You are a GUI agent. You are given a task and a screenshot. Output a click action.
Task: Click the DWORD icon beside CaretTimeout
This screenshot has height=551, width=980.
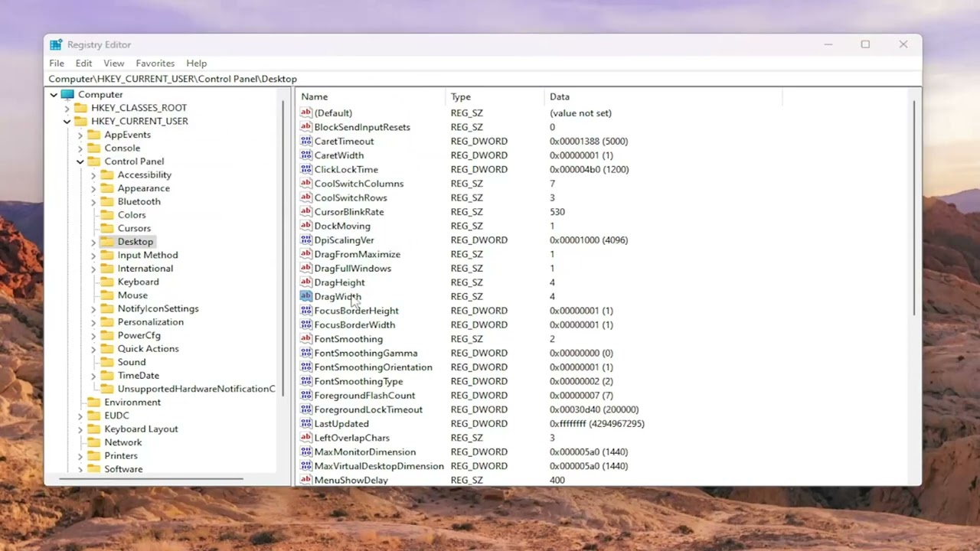click(306, 141)
